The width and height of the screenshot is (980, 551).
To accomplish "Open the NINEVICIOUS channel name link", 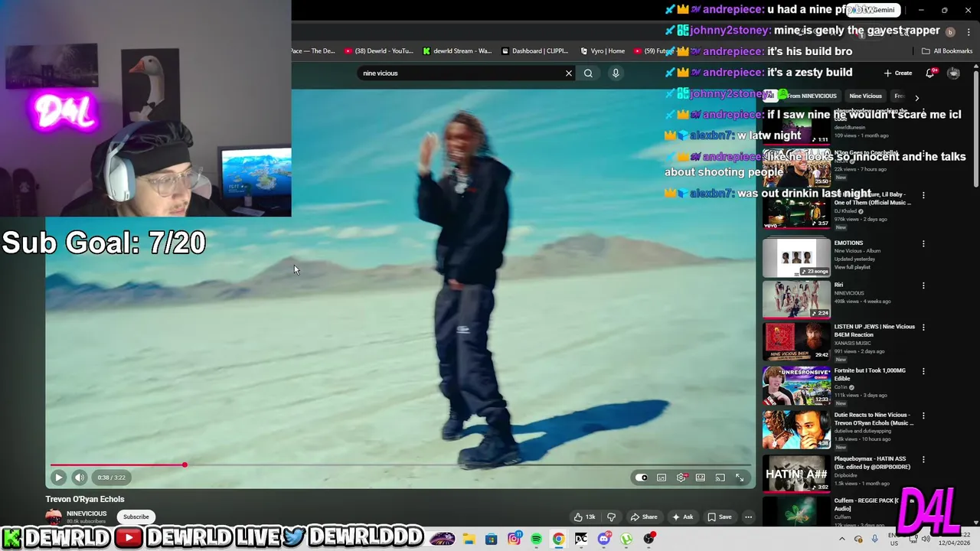I will [87, 514].
